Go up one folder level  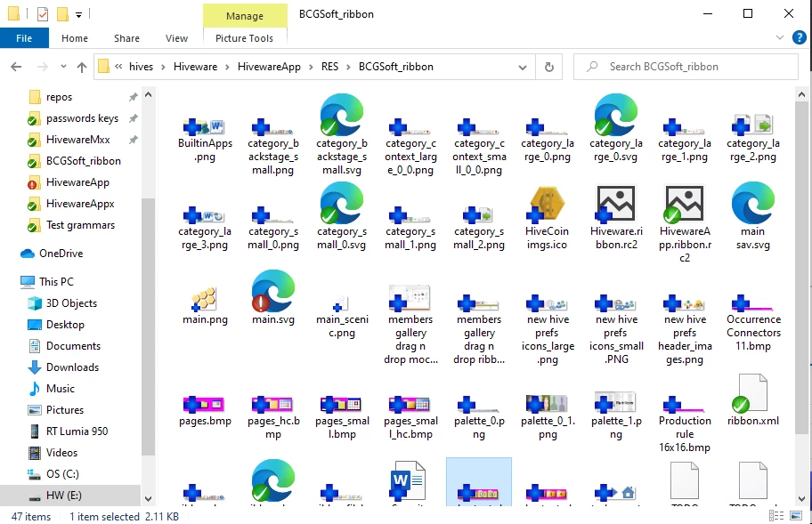tap(82, 67)
